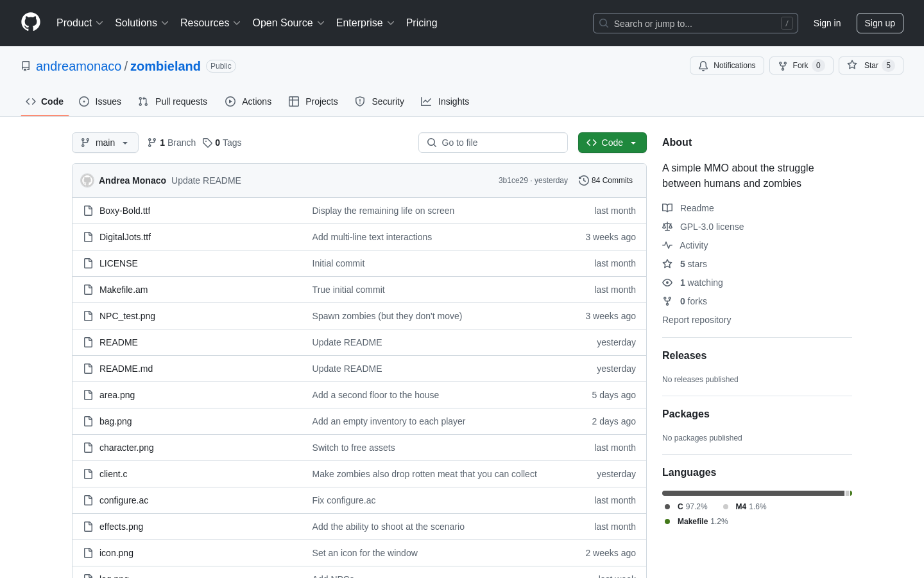This screenshot has width=924, height=578.
Task: Click the file icon next to configure.ac
Action: (89, 500)
